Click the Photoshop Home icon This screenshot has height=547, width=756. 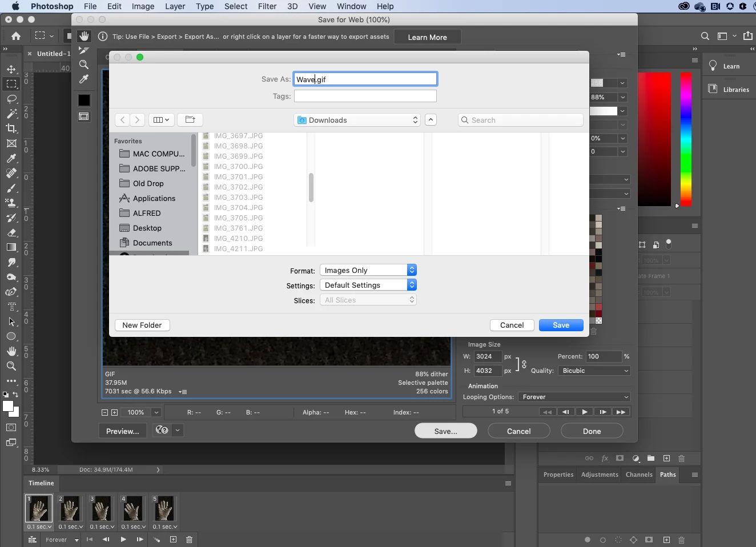[x=16, y=36]
